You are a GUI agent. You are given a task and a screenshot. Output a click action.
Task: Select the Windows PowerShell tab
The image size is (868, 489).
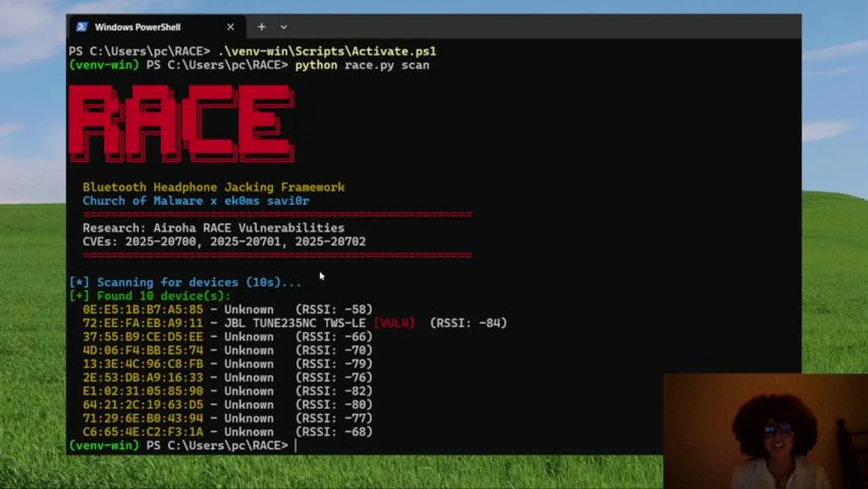[156, 27]
